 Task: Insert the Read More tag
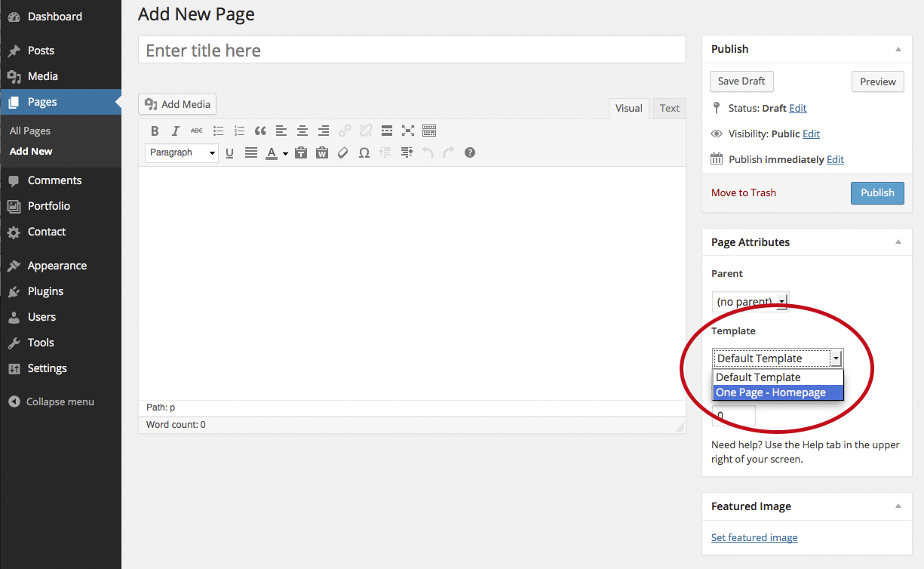coord(387,131)
